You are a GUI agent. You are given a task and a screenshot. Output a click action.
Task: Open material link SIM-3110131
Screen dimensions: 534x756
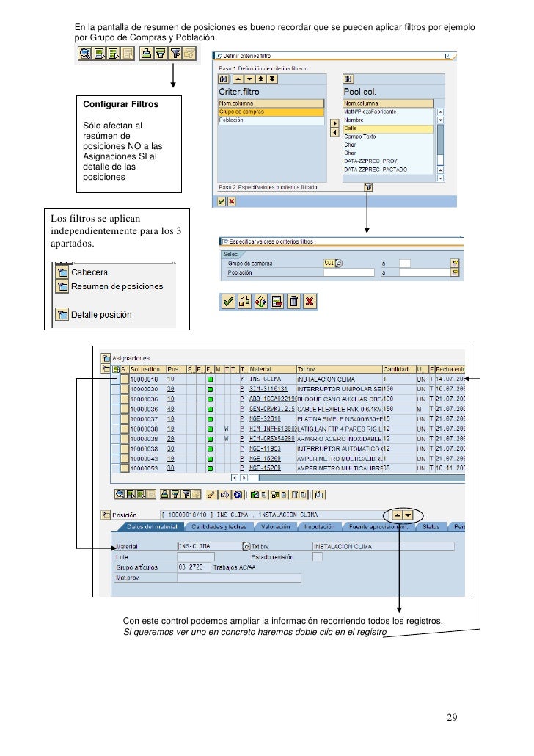coord(268,389)
